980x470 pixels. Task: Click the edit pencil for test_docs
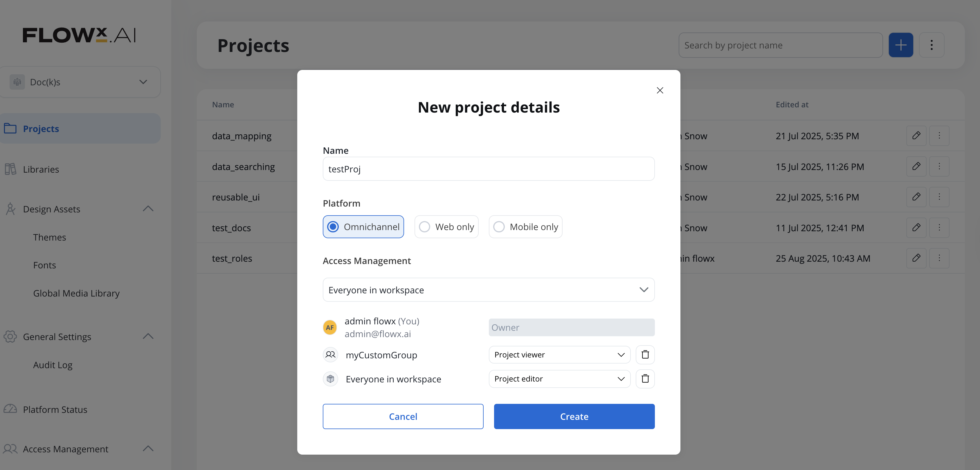pyautogui.click(x=916, y=228)
